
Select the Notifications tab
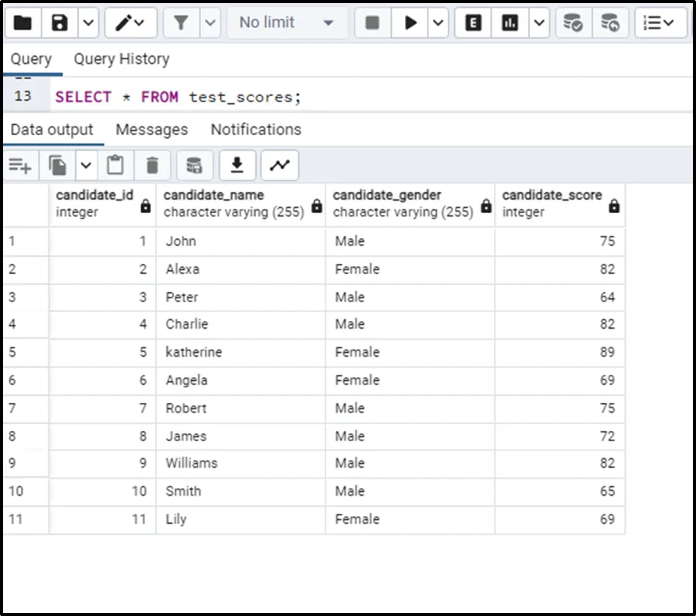pos(256,130)
